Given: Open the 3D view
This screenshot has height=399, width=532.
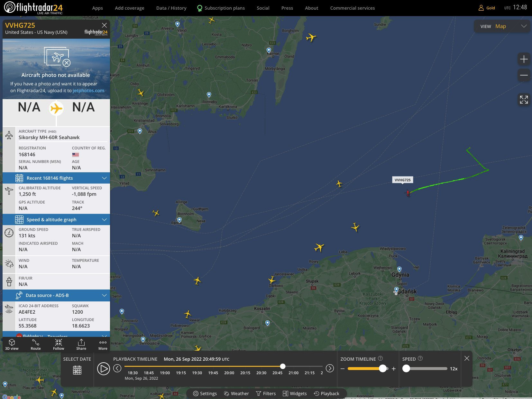Looking at the screenshot, I should pyautogui.click(x=12, y=344).
